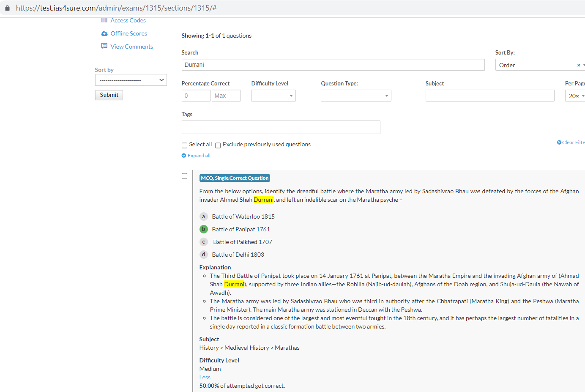Check the Durrani question's checkbox
Viewport: 585px width, 392px height.
pos(184,176)
